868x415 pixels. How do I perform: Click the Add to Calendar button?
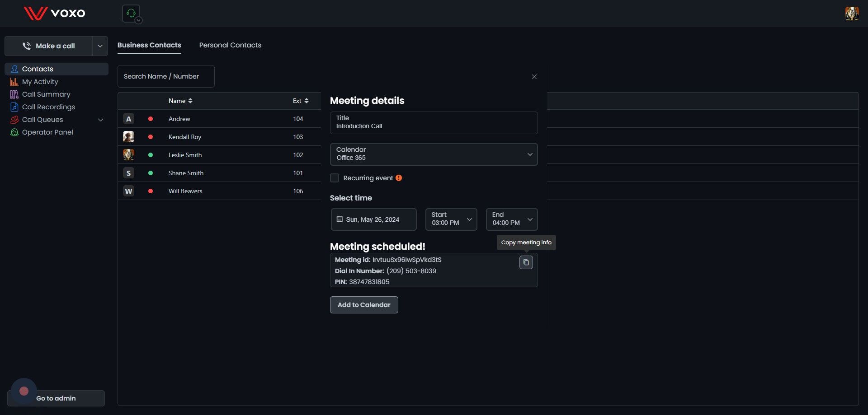click(x=364, y=305)
